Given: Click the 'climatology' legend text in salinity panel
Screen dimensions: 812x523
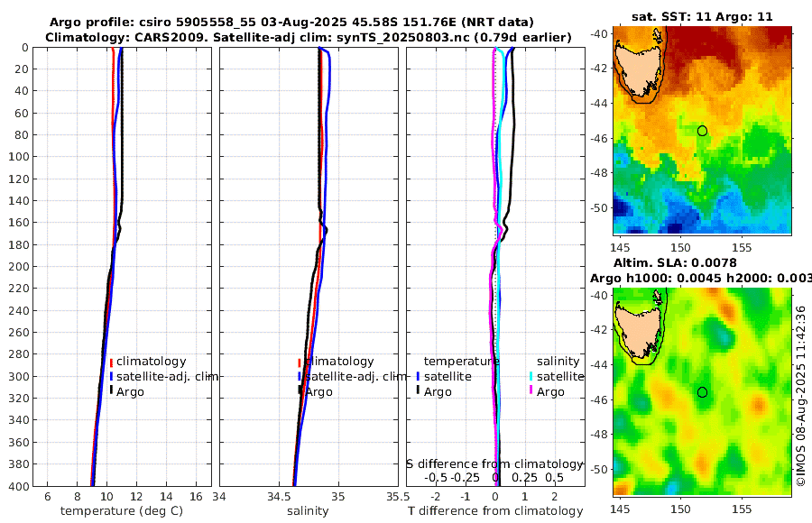Looking at the screenshot, I should click(x=339, y=362).
